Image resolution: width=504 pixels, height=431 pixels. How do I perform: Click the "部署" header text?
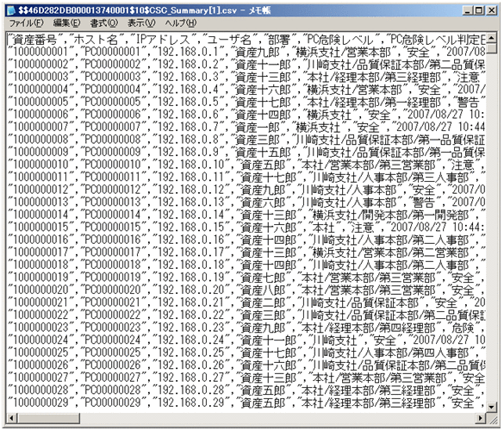tap(279, 40)
